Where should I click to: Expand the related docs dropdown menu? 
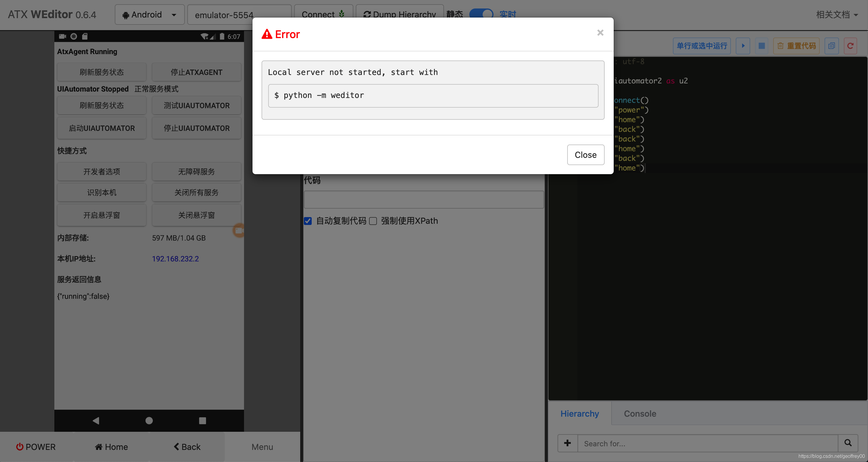837,15
